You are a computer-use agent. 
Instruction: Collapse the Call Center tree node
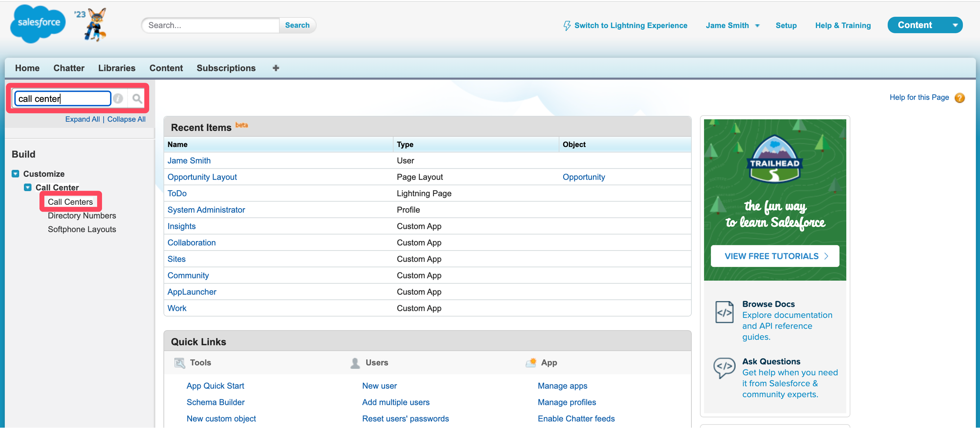point(27,188)
